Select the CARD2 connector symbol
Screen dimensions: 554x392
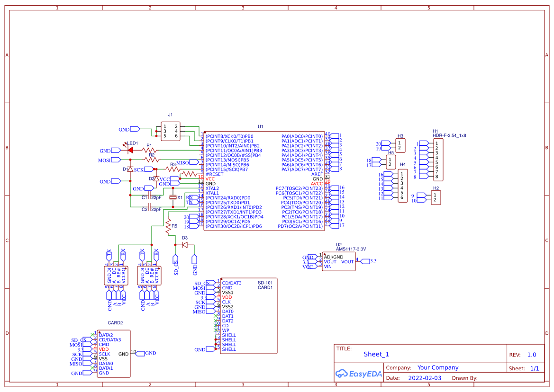[113, 354]
